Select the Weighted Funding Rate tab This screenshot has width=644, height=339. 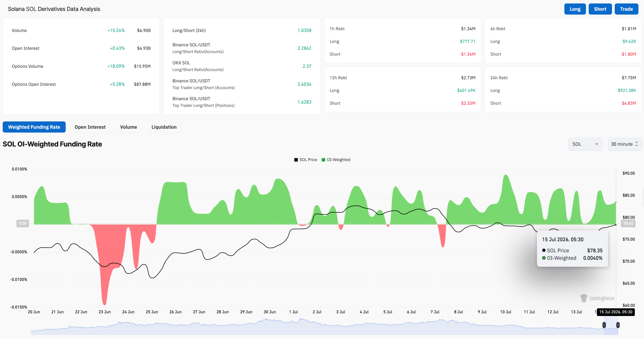pyautogui.click(x=34, y=127)
